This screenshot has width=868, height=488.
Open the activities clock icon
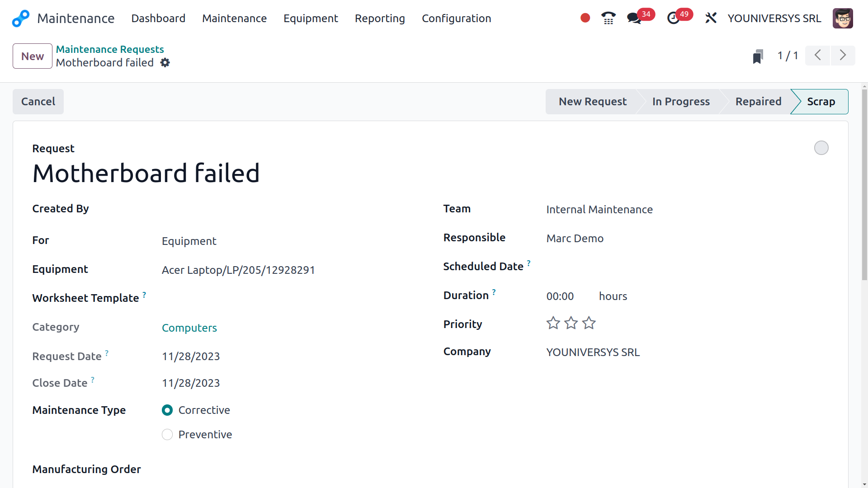coord(673,18)
